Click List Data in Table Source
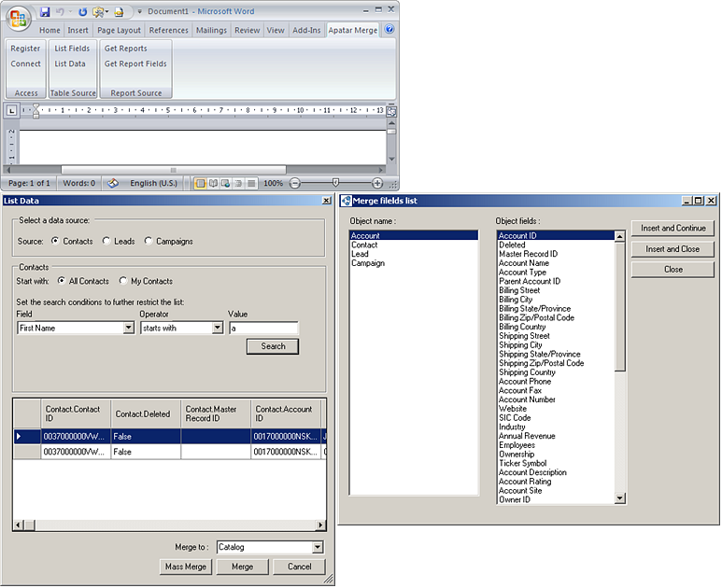 70,63
